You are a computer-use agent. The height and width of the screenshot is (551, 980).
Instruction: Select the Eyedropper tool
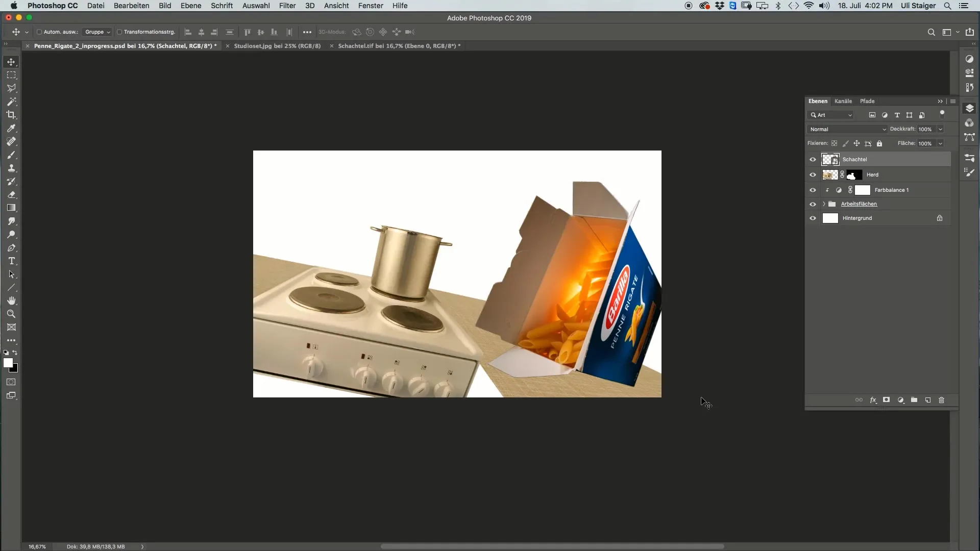point(11,128)
